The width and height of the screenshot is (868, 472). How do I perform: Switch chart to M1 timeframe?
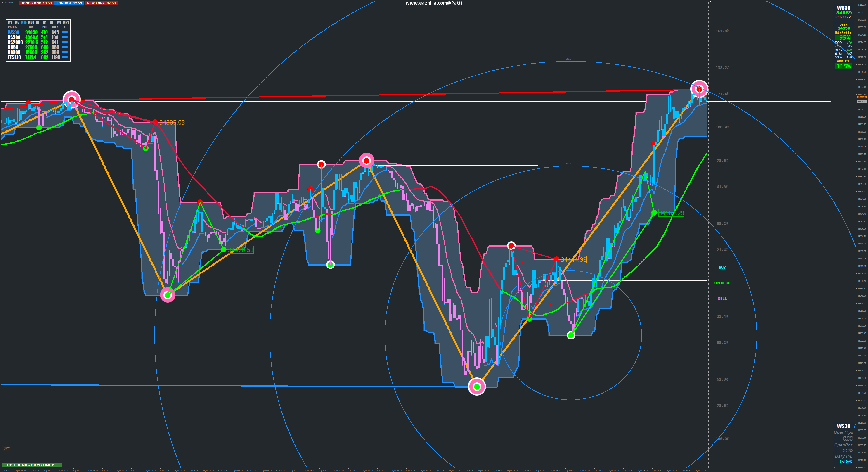[x=10, y=23]
